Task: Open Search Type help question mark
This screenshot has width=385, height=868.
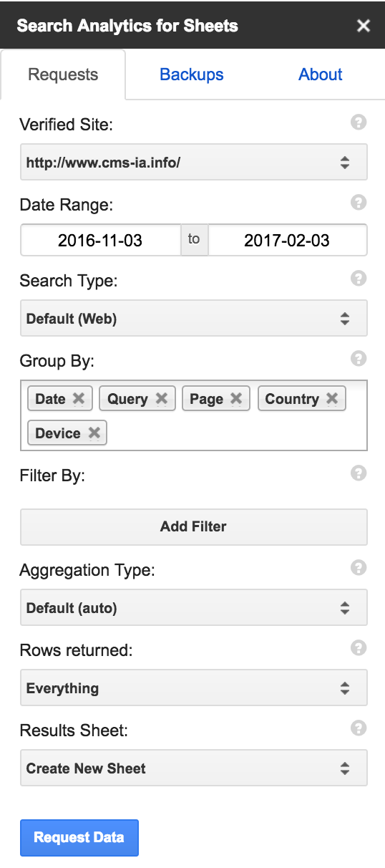Action: point(359,279)
